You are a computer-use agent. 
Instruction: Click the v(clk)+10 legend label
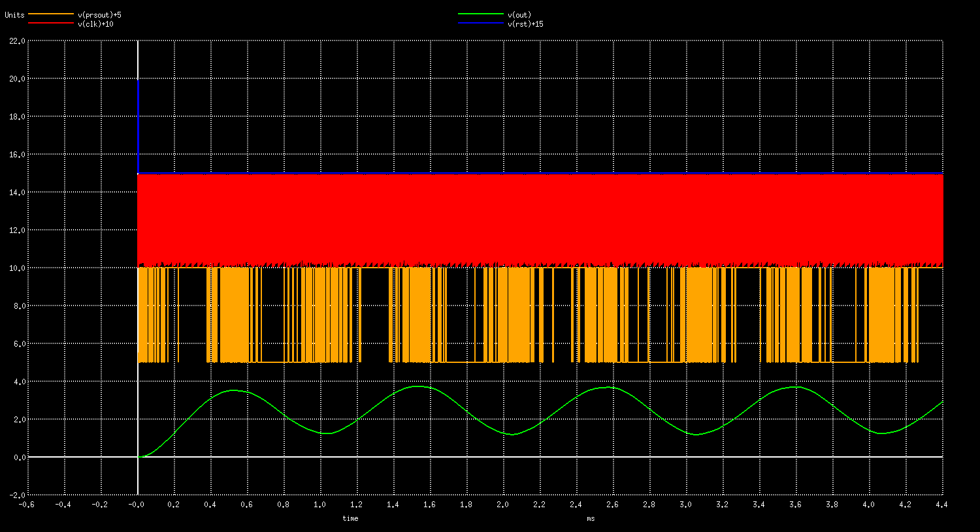(x=95, y=24)
